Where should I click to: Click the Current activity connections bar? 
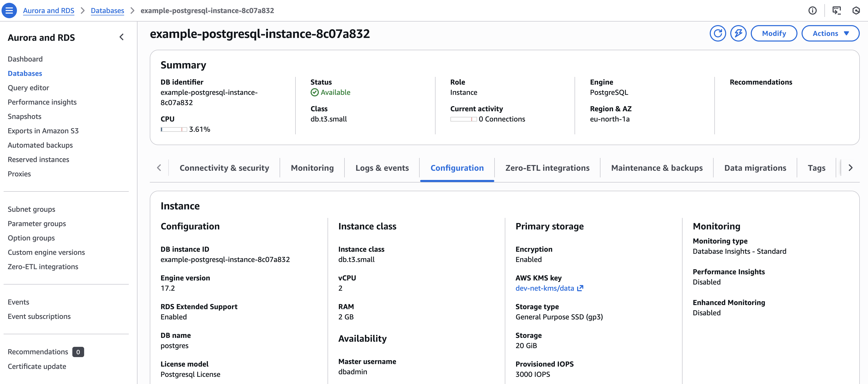click(463, 119)
